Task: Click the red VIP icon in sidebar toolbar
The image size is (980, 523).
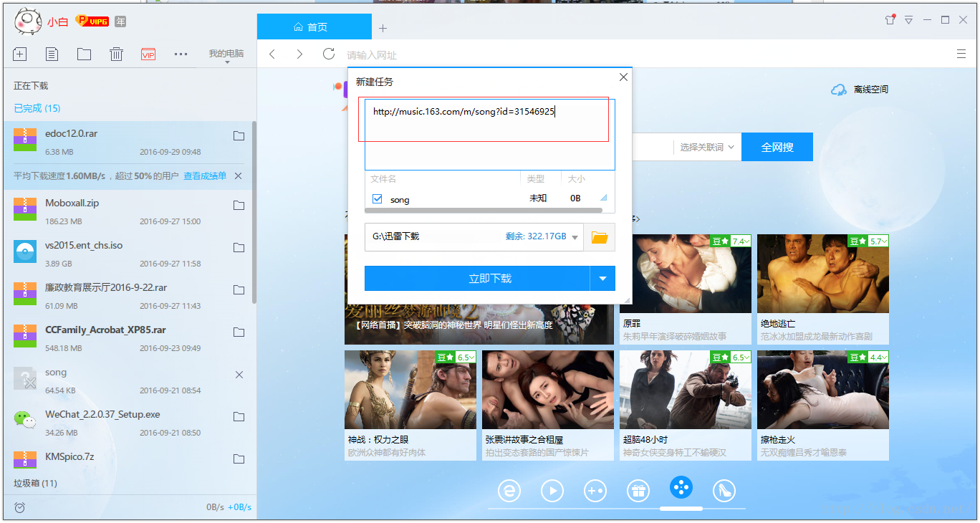Action: (x=148, y=54)
